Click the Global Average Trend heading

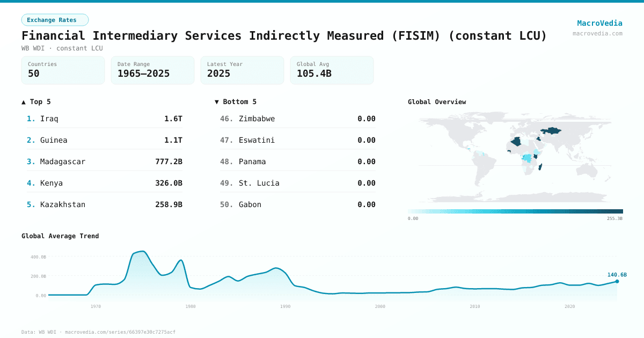60,236
